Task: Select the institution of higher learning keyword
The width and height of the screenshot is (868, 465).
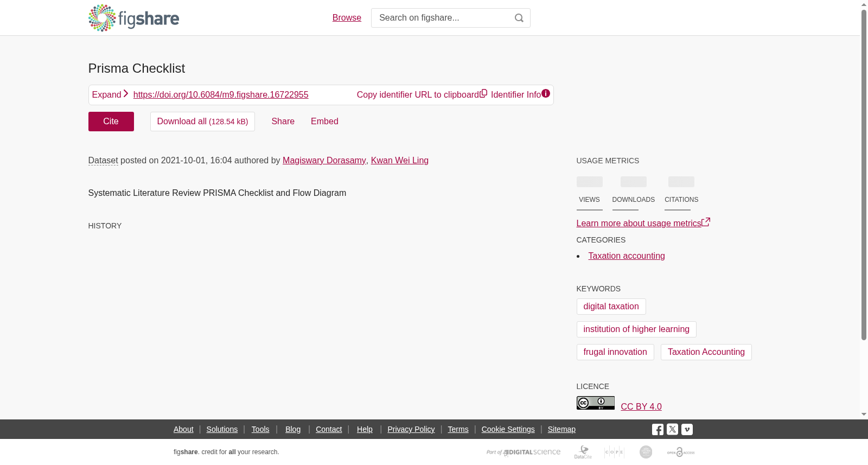Action: [x=636, y=329]
